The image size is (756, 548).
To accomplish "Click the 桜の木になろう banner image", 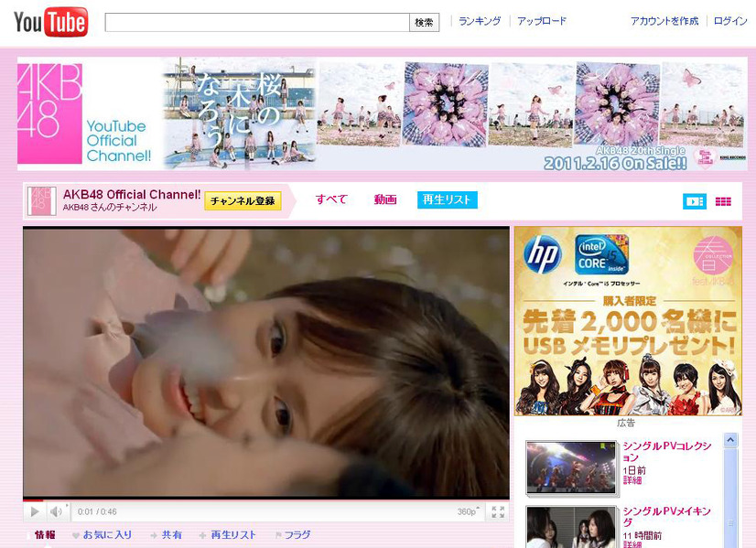I will point(240,113).
